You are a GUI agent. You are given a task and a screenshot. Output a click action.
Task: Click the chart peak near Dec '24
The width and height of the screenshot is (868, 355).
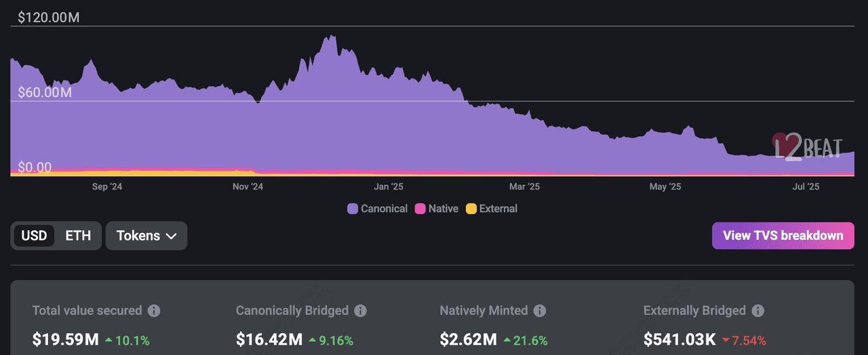pyautogui.click(x=330, y=38)
